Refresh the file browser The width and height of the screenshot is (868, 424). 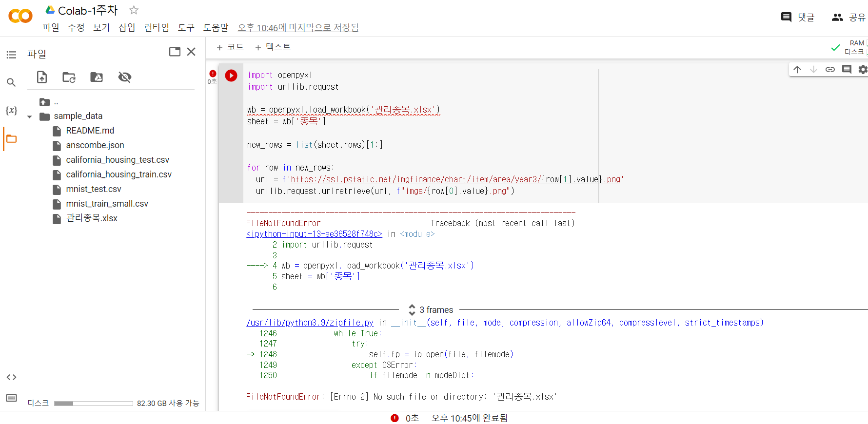pos(69,77)
